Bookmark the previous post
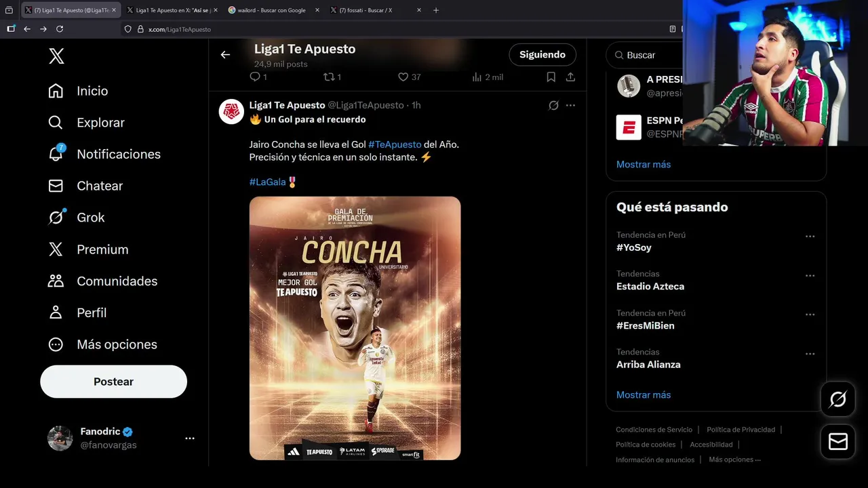868x488 pixels. click(x=551, y=77)
